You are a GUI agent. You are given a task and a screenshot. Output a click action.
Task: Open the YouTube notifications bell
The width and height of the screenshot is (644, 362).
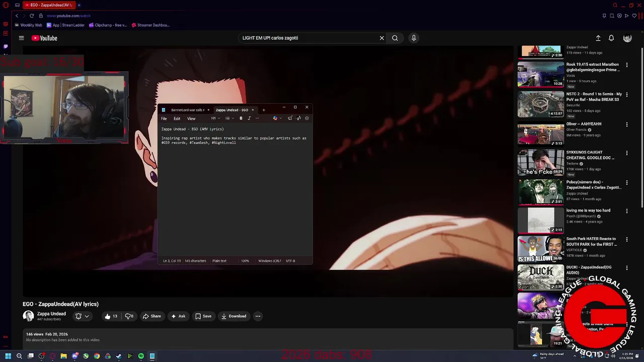[x=611, y=38]
